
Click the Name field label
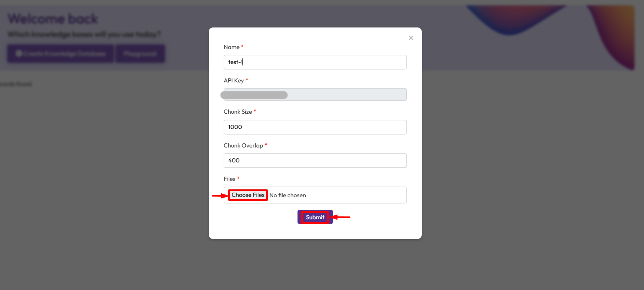click(231, 47)
